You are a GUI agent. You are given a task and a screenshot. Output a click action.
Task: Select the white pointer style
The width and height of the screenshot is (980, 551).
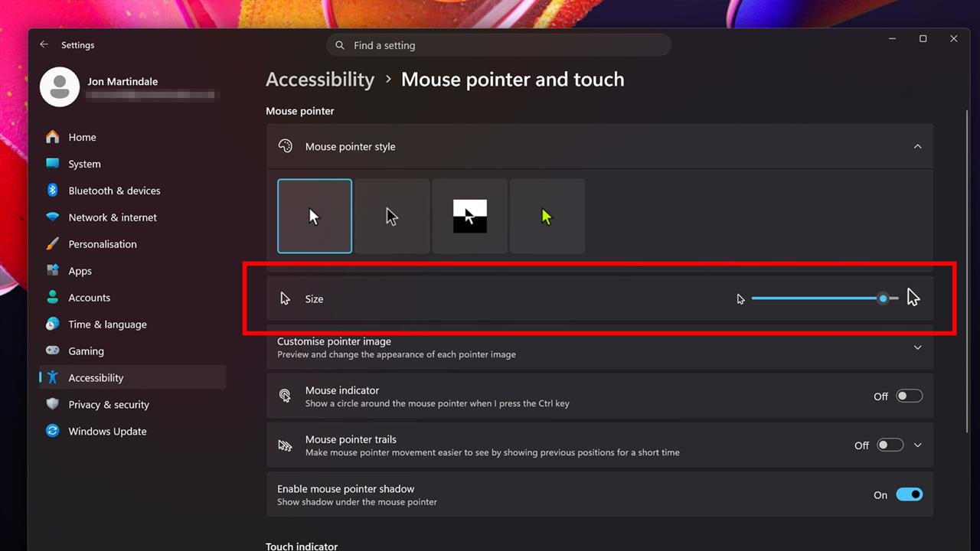(x=315, y=217)
